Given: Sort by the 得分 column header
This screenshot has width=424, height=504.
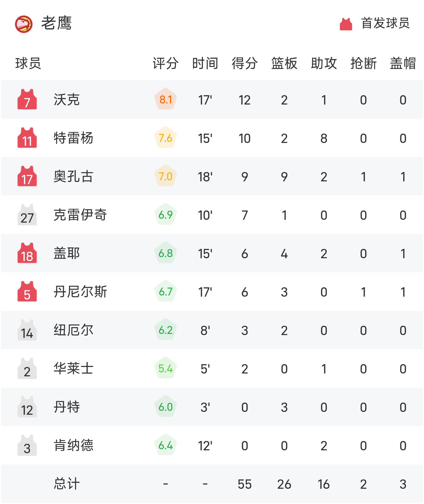Looking at the screenshot, I should click(x=245, y=63).
